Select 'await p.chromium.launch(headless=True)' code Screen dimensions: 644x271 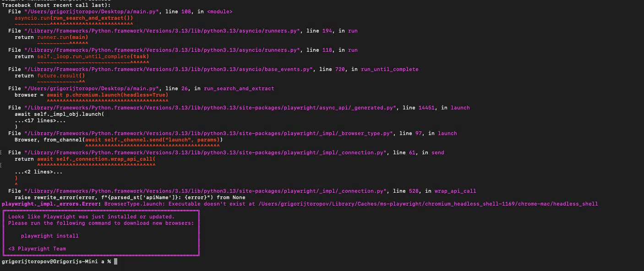108,95
